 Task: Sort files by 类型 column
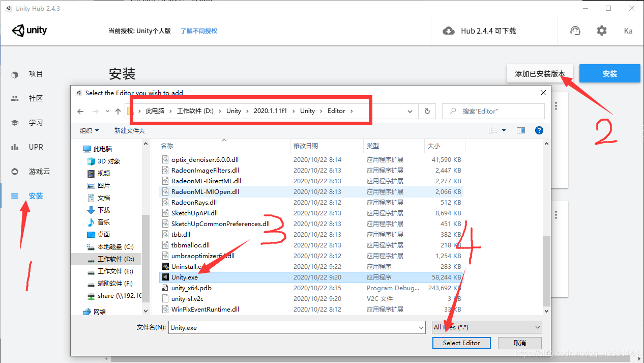(394, 146)
